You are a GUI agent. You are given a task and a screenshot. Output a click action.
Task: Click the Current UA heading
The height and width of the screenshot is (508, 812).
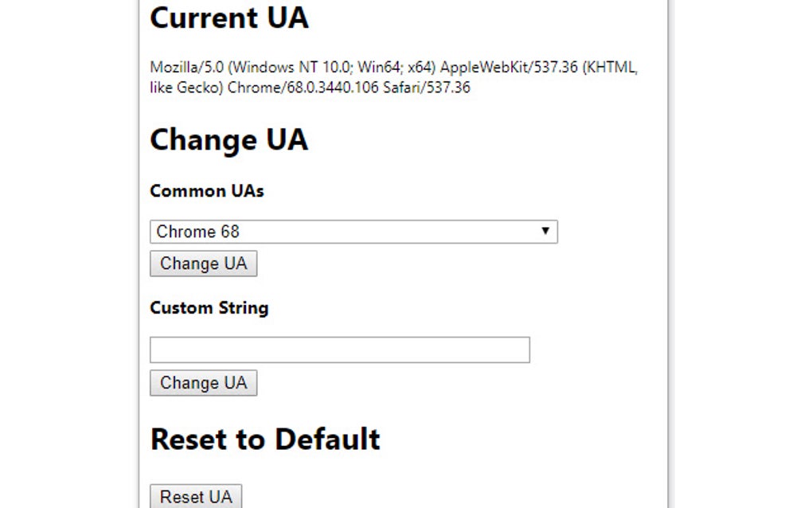tap(228, 18)
